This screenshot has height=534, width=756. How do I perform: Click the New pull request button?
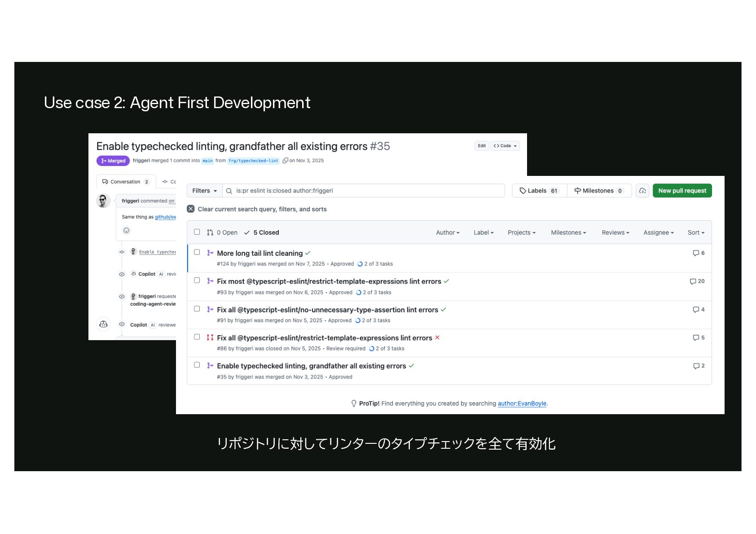[x=682, y=191]
